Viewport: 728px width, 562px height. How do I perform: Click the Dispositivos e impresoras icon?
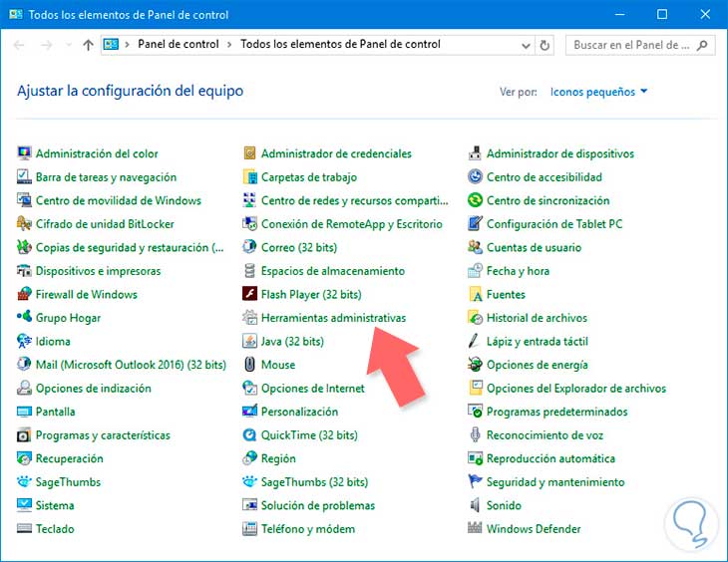coord(24,271)
